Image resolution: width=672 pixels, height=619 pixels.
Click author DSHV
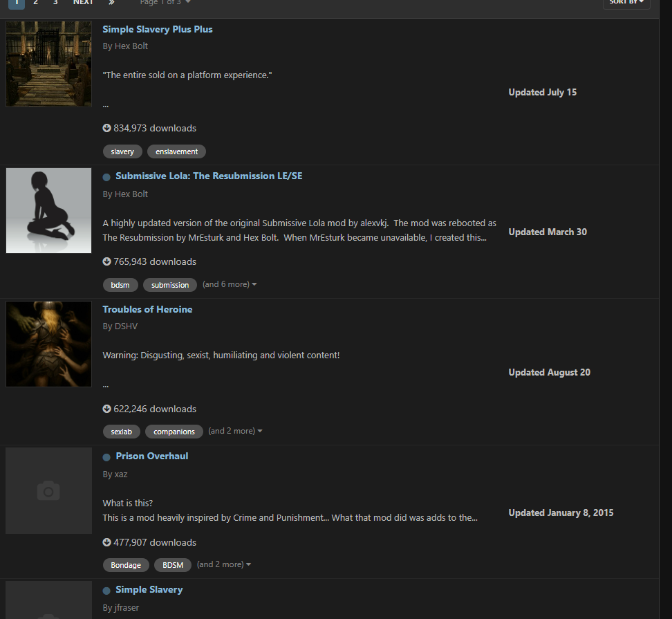coord(126,326)
